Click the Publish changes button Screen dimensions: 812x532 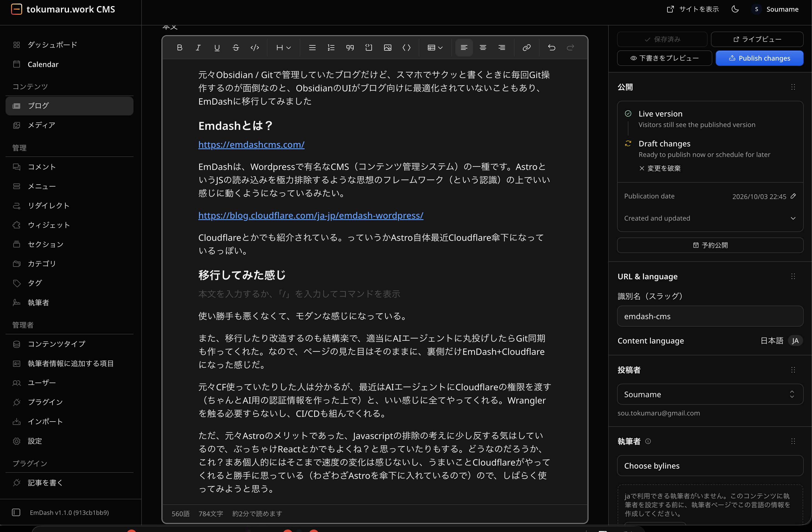[759, 58]
